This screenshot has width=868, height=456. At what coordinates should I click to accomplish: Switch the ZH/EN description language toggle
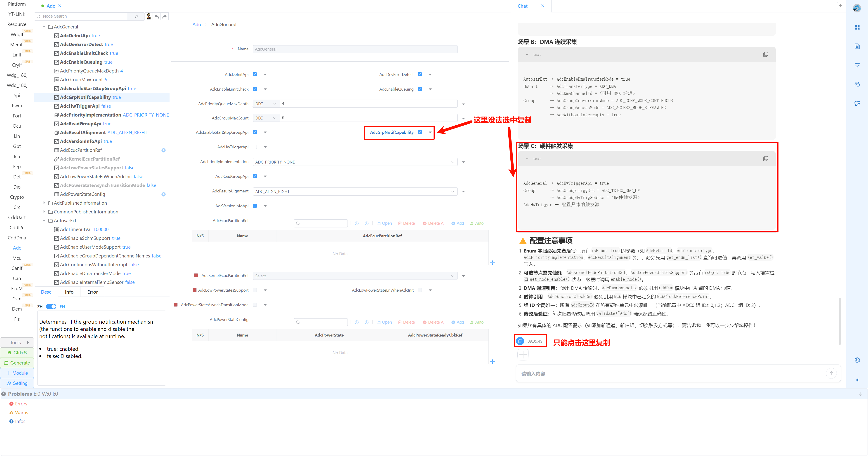coord(51,306)
